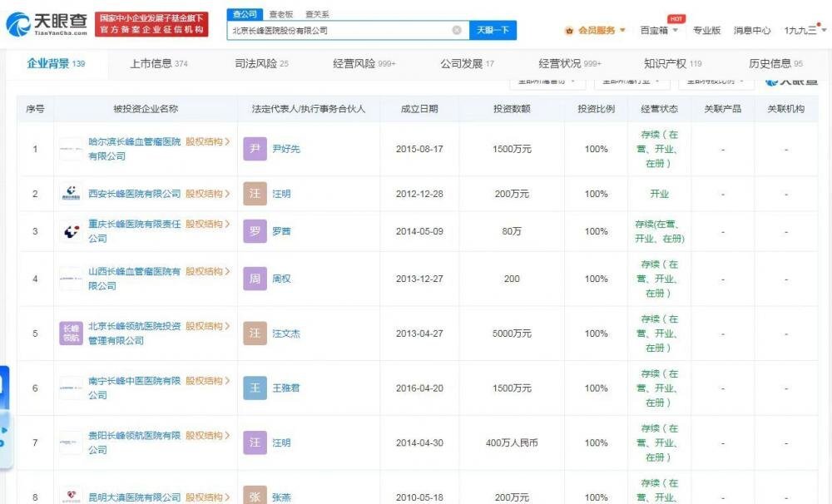
Task: Open the user account dropdown at far right
Action: (x=805, y=31)
